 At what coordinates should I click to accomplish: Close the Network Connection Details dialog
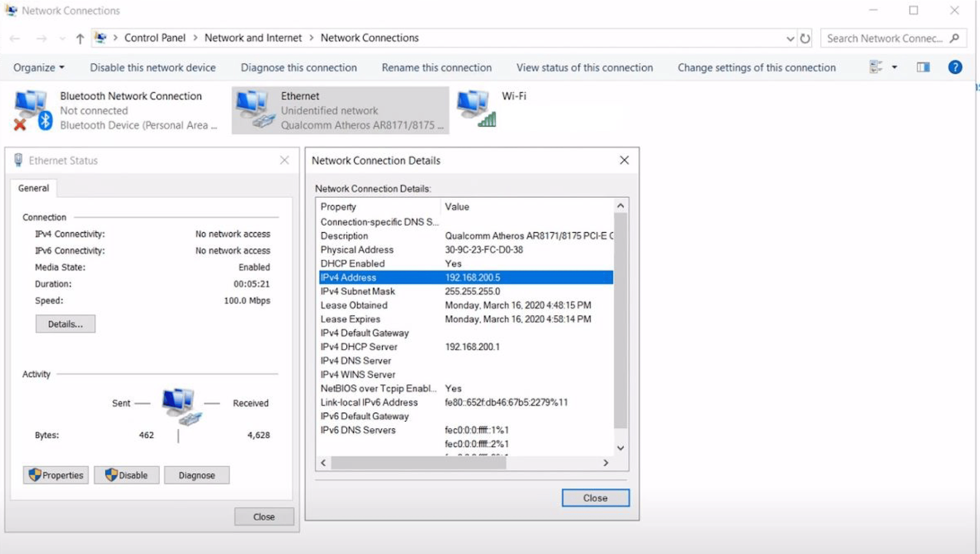(x=624, y=160)
